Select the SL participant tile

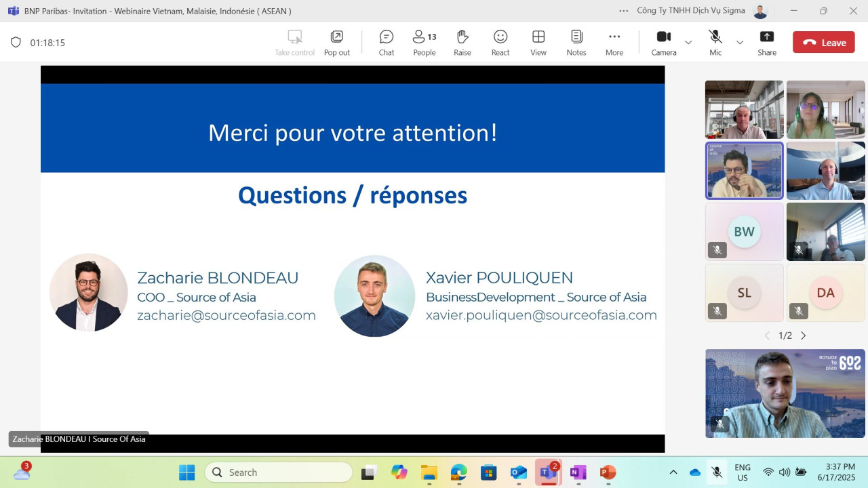point(744,293)
